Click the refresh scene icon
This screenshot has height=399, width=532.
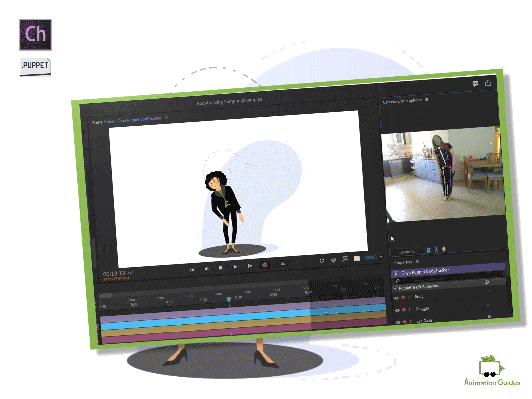(322, 261)
